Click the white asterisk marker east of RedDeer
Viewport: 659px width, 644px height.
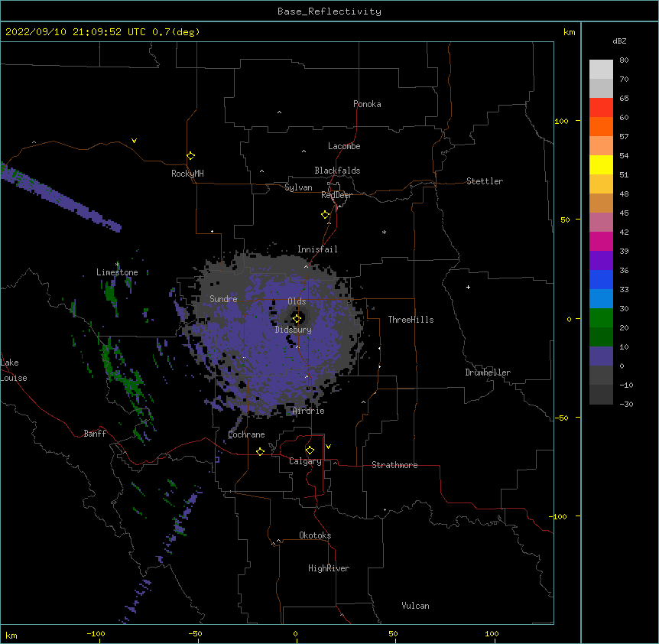[384, 232]
